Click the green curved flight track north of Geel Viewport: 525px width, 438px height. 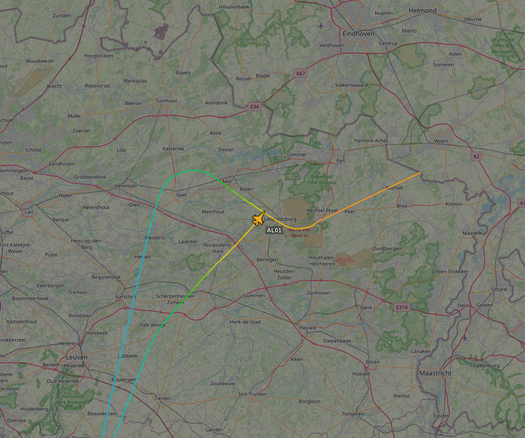pyautogui.click(x=194, y=170)
